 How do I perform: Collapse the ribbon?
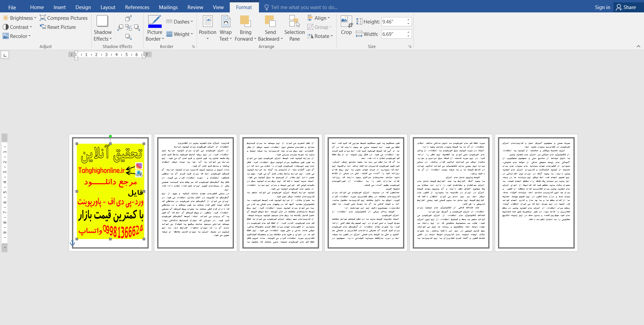click(x=638, y=46)
